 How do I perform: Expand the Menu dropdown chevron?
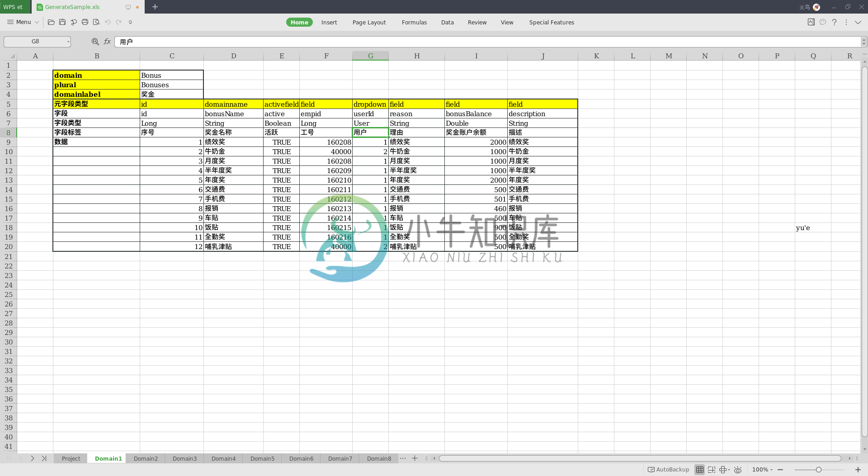[x=37, y=22]
